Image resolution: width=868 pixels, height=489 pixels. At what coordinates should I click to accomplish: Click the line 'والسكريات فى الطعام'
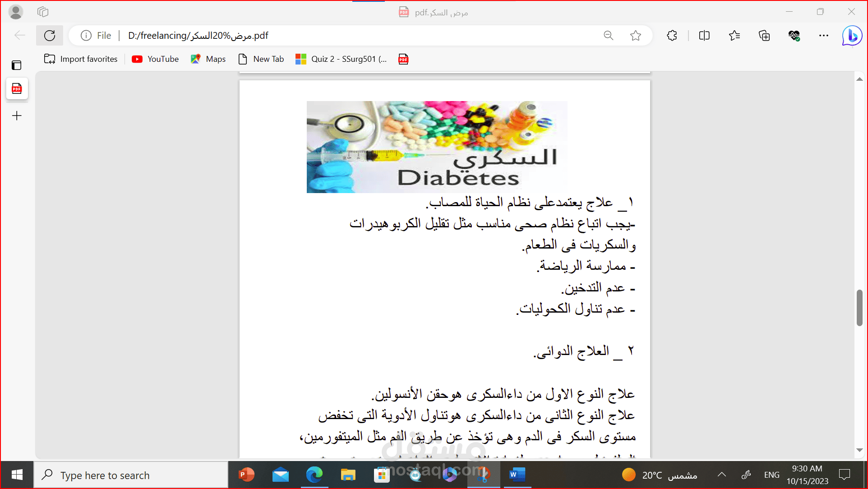click(579, 245)
